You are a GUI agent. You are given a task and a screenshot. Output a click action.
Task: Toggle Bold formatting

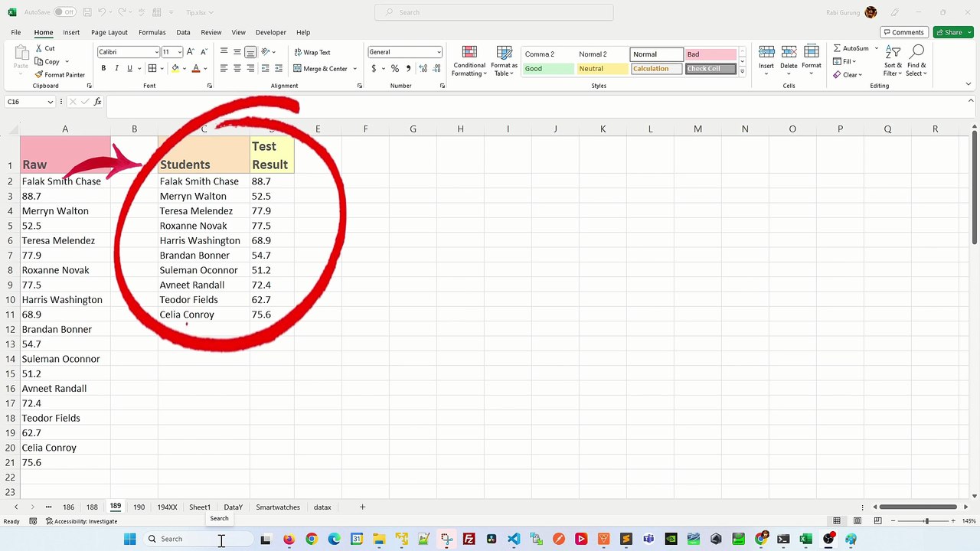(103, 68)
